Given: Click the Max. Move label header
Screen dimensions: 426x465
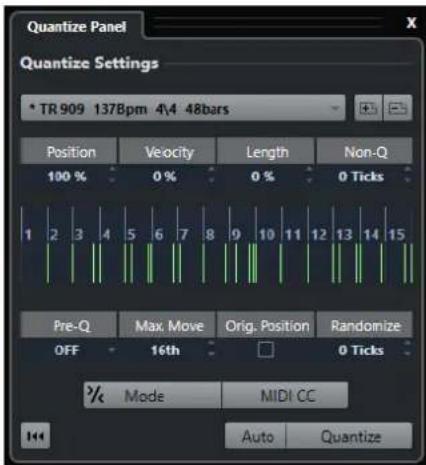Looking at the screenshot, I should 167,325.
